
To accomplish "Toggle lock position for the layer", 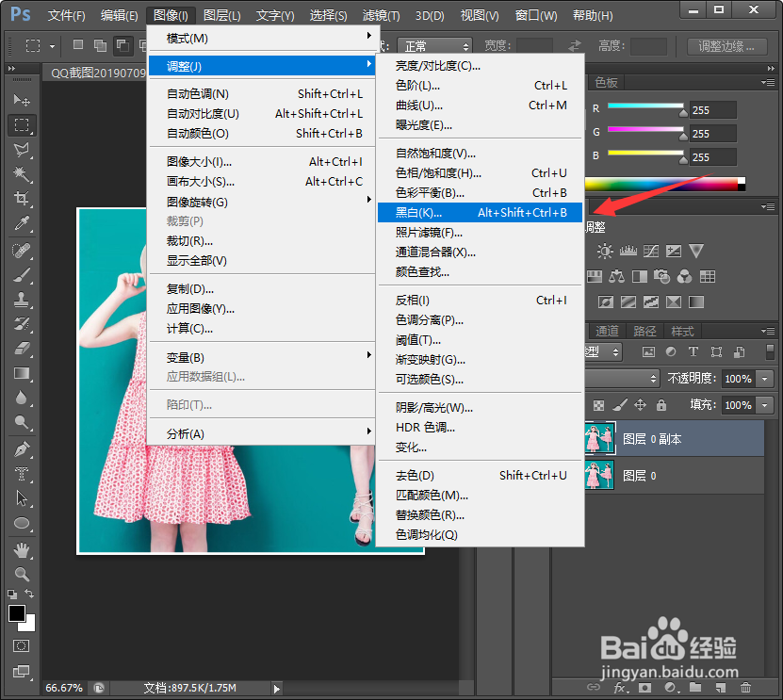I will pyautogui.click(x=640, y=404).
